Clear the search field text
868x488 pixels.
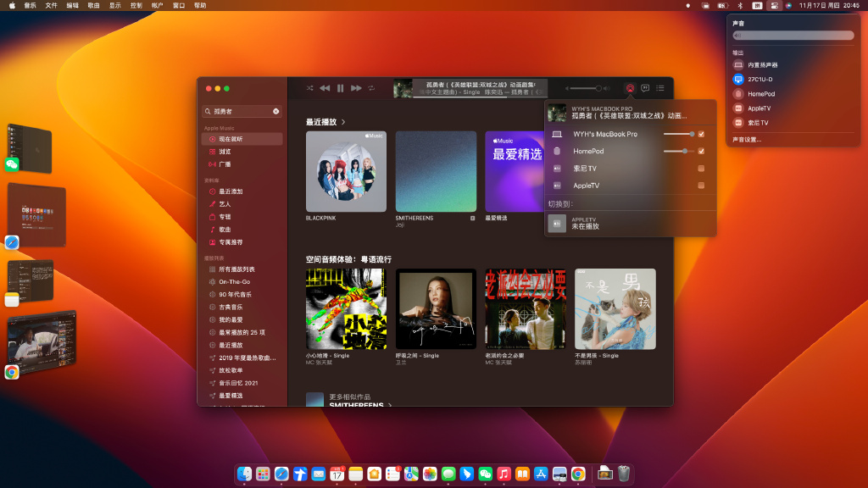(275, 111)
